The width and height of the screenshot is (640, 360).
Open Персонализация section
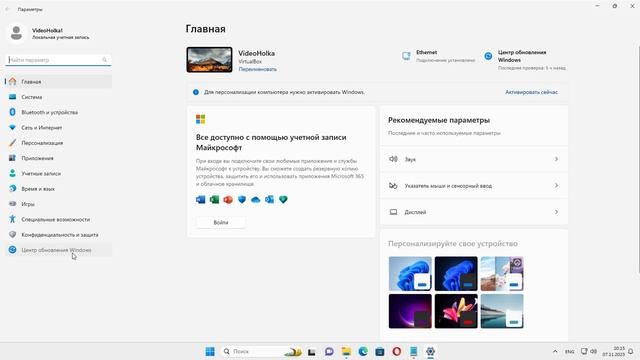(58, 143)
